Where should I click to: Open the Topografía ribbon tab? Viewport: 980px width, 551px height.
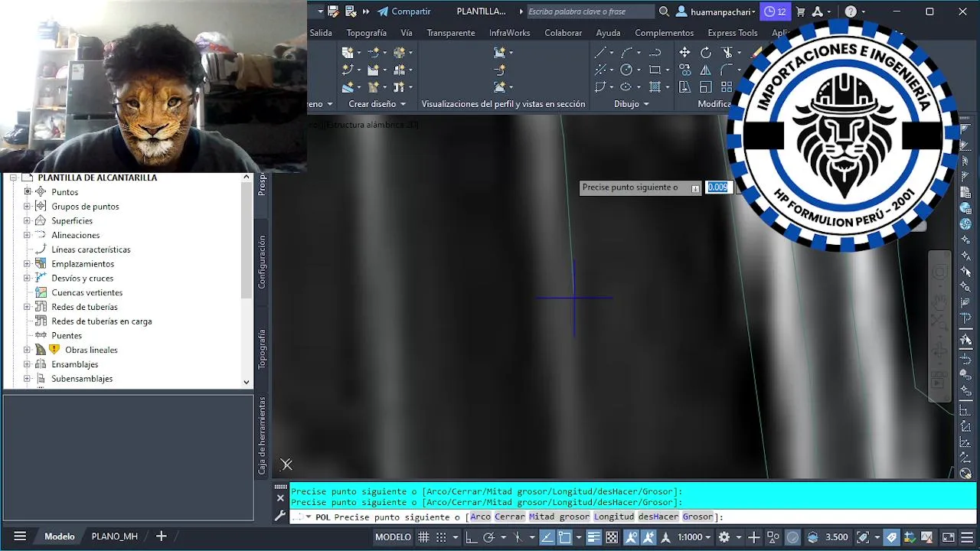366,33
